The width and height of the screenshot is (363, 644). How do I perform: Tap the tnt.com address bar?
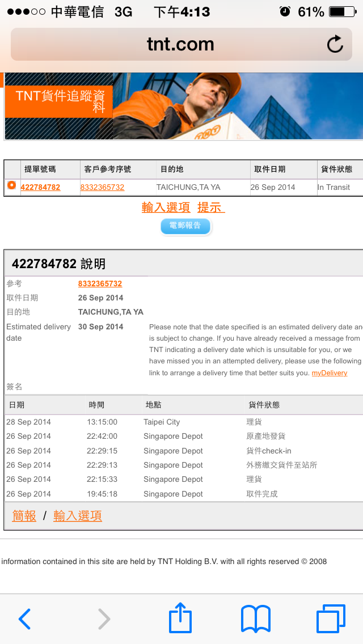(181, 44)
